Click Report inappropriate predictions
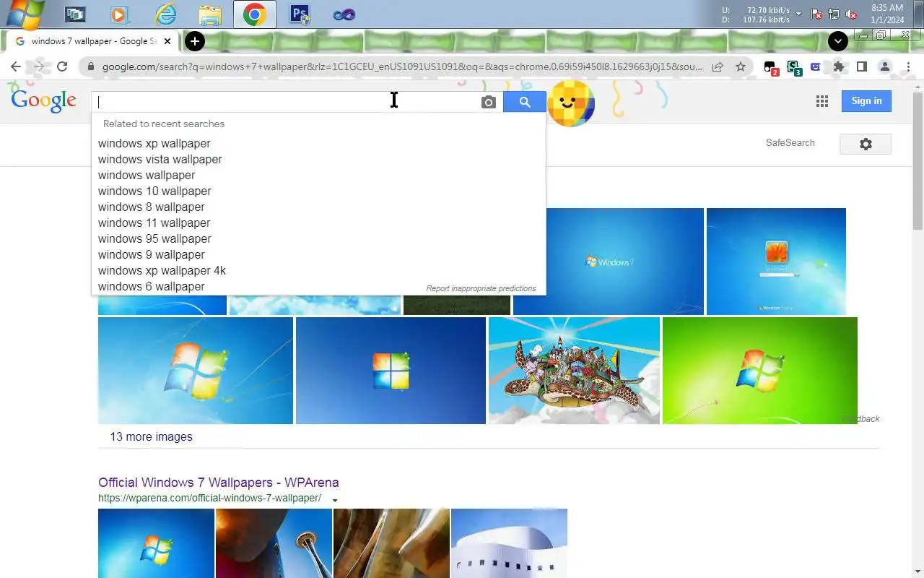The image size is (924, 578). coord(481,288)
